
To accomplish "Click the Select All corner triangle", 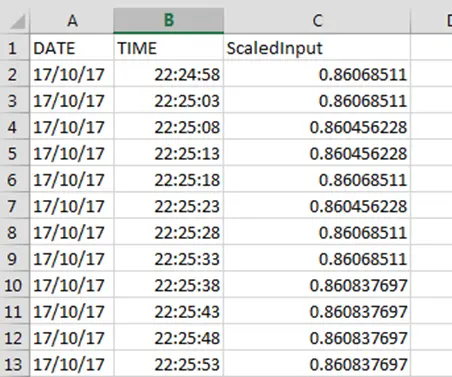I will tap(18, 22).
